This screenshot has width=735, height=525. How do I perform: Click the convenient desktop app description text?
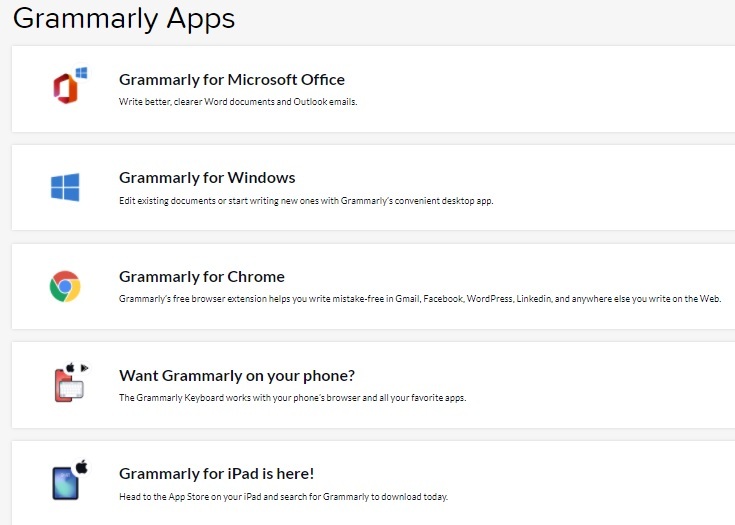click(306, 201)
